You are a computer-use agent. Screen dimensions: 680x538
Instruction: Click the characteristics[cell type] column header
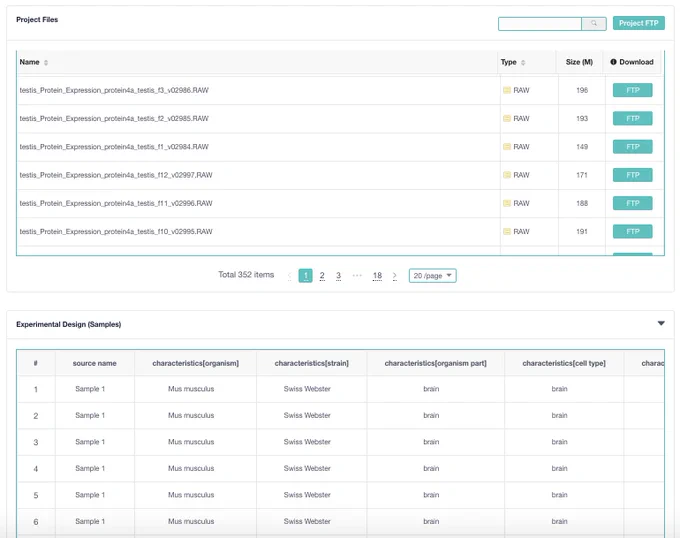point(564,363)
